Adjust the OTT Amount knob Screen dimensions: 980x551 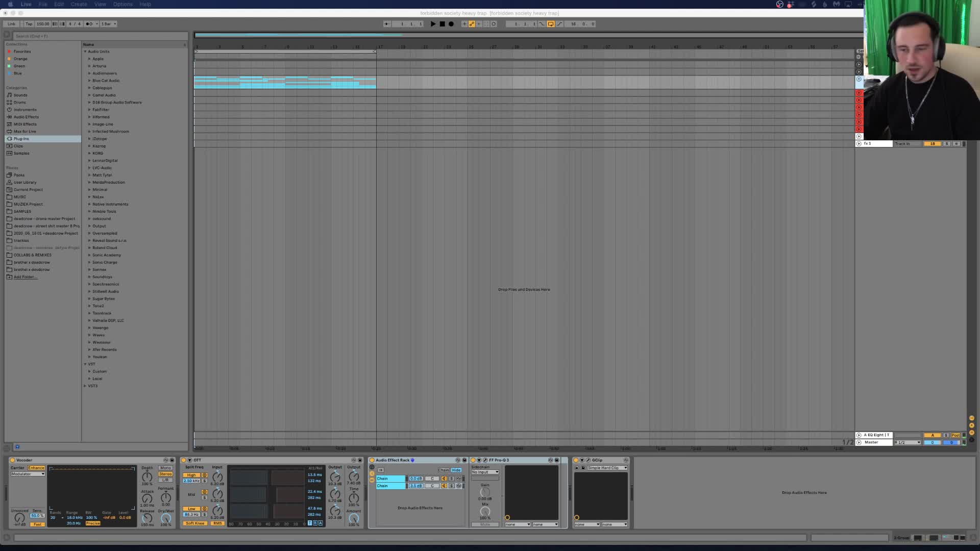tap(354, 518)
